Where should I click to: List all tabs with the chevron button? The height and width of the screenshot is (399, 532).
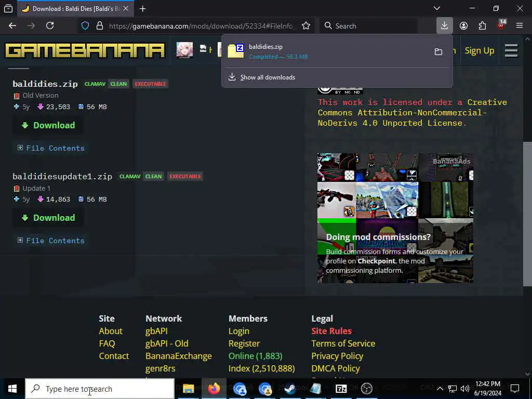tap(436, 8)
